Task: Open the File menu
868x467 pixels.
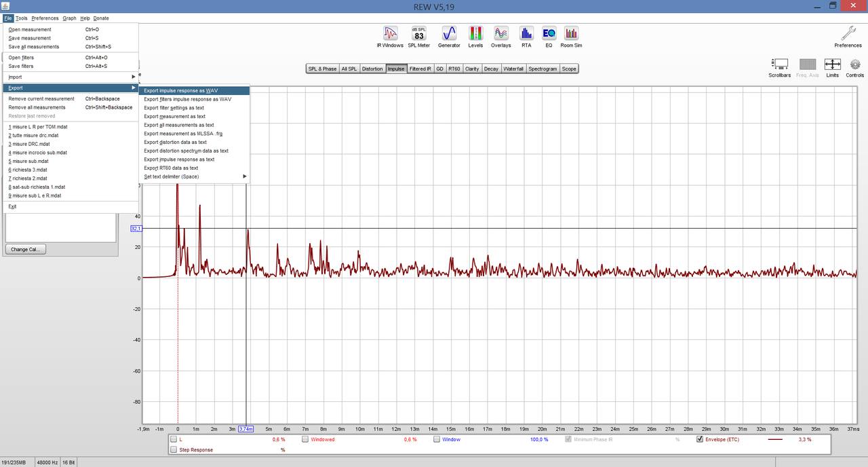Action: tap(8, 18)
